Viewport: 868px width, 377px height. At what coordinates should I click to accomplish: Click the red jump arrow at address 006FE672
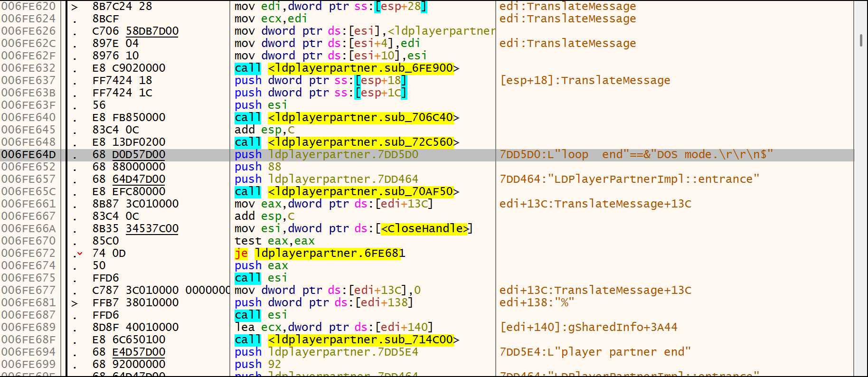coord(79,254)
